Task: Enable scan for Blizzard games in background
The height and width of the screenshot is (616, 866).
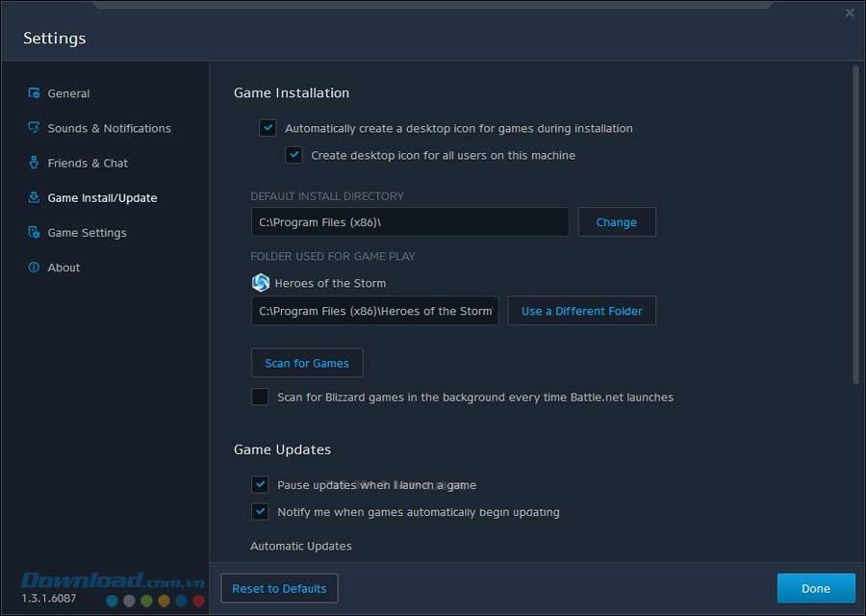Action: click(x=260, y=397)
